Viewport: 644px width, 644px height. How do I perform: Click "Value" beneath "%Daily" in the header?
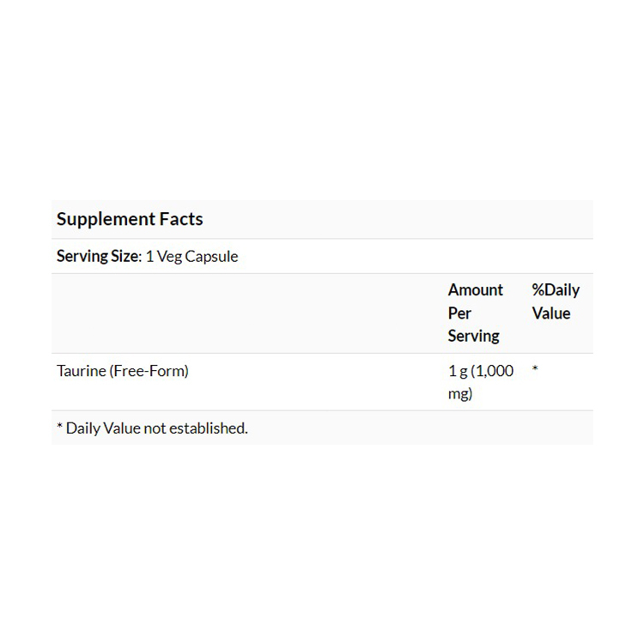(x=550, y=313)
